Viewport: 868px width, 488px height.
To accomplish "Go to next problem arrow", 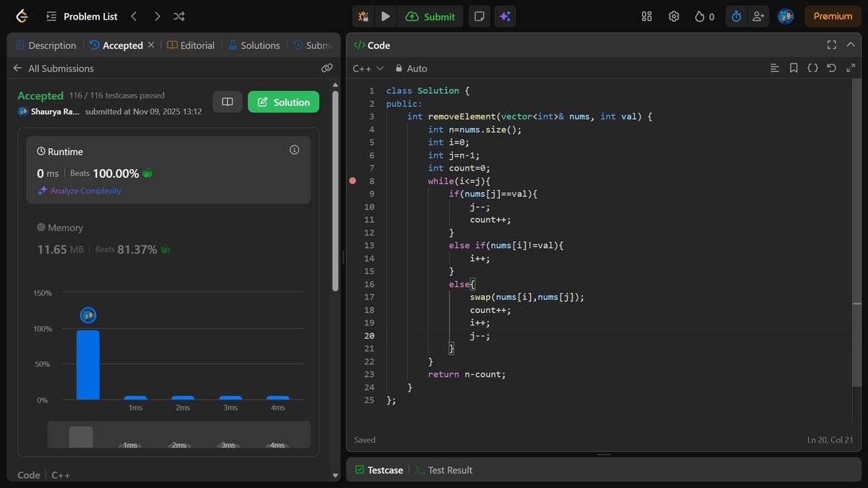I will [x=157, y=16].
